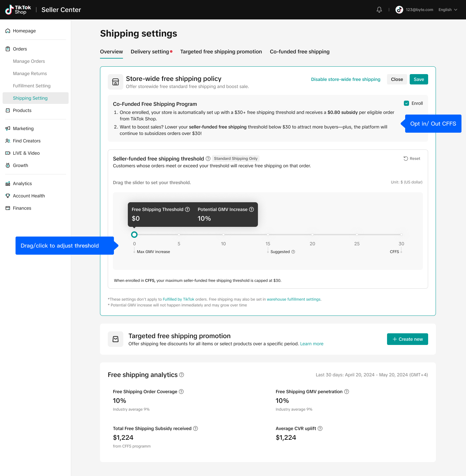This screenshot has width=466, height=476.
Task: Switch to Co-funded free shipping tab
Action: [x=300, y=52]
